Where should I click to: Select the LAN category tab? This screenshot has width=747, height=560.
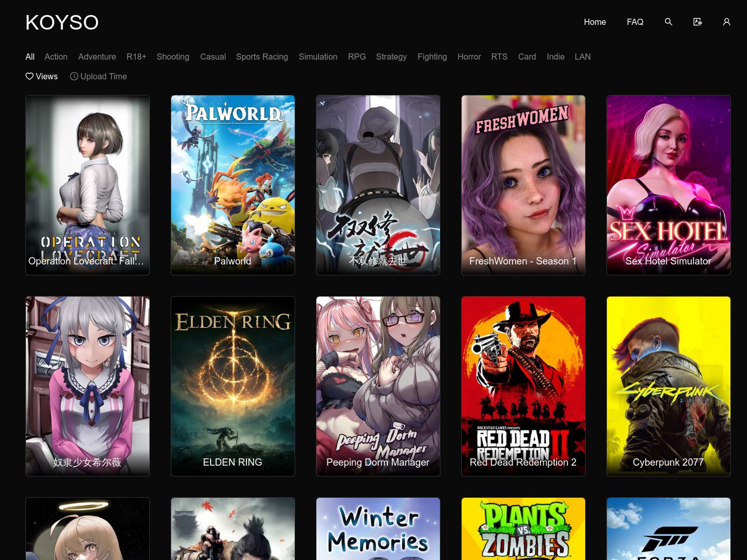pyautogui.click(x=583, y=57)
